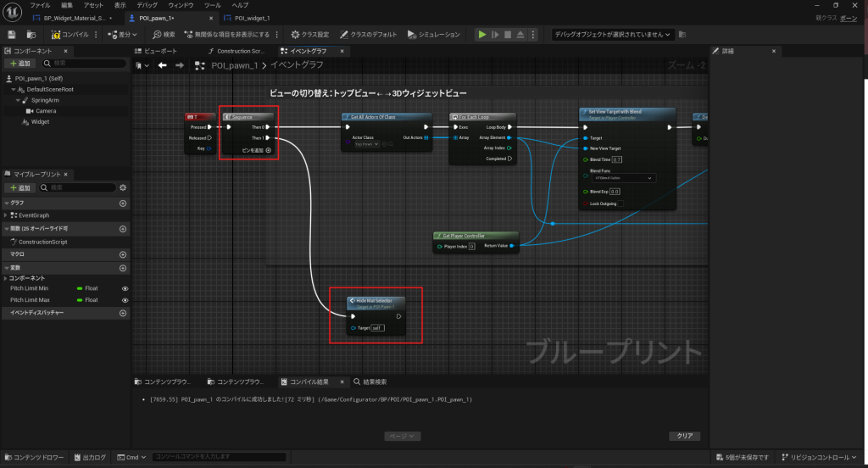
Task: Click the plus icon to add a new variable
Action: point(123,268)
